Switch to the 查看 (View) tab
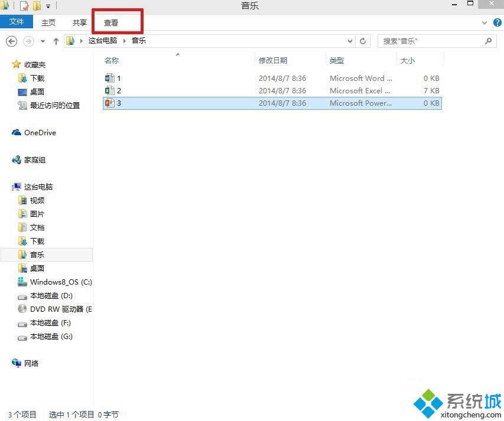 point(110,22)
